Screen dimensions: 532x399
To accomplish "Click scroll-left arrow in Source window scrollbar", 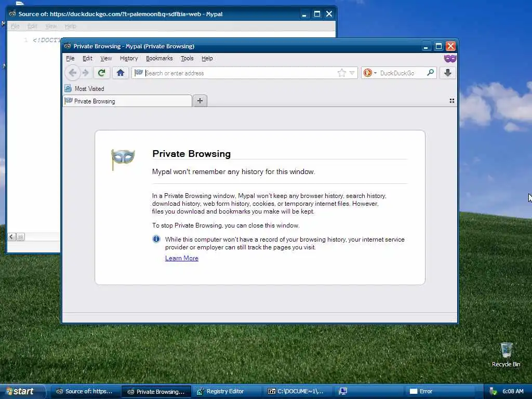I will [11, 236].
